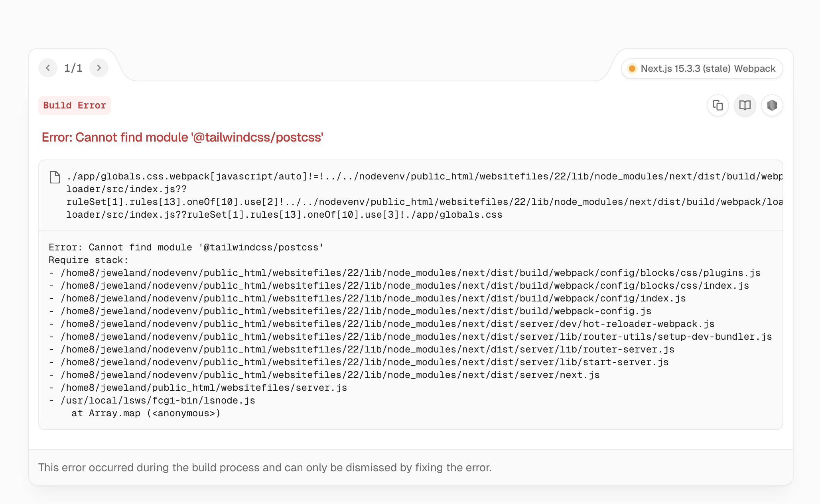Click the red Build Error label
This screenshot has height=504, width=820.
point(75,105)
